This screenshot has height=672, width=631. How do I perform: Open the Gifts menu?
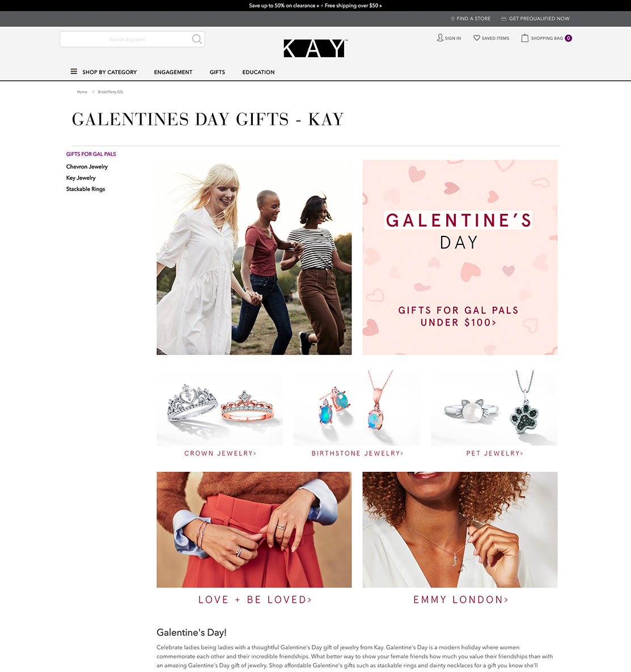click(x=217, y=72)
